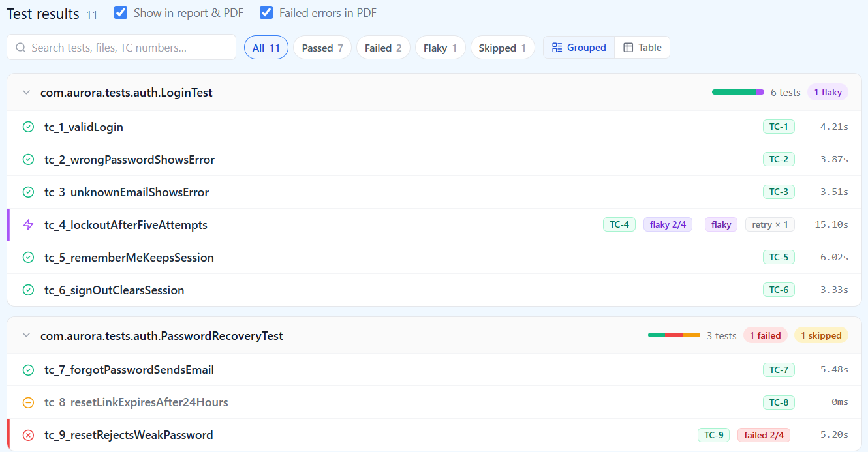Click the TC-1 tag
Viewport: 868px width, 452px height.
pyautogui.click(x=779, y=127)
